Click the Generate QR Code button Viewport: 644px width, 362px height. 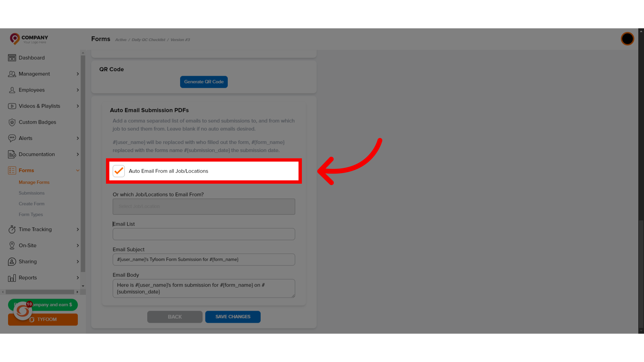click(204, 82)
